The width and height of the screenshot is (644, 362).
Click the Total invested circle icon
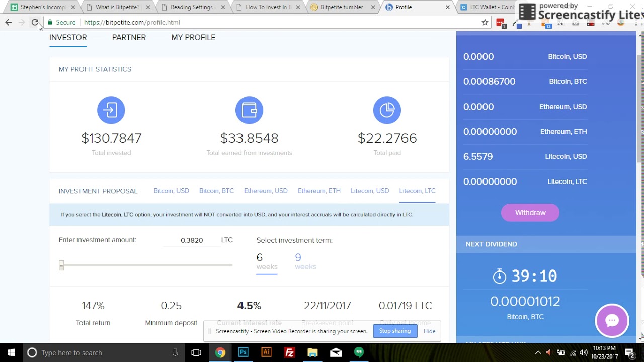pyautogui.click(x=111, y=110)
